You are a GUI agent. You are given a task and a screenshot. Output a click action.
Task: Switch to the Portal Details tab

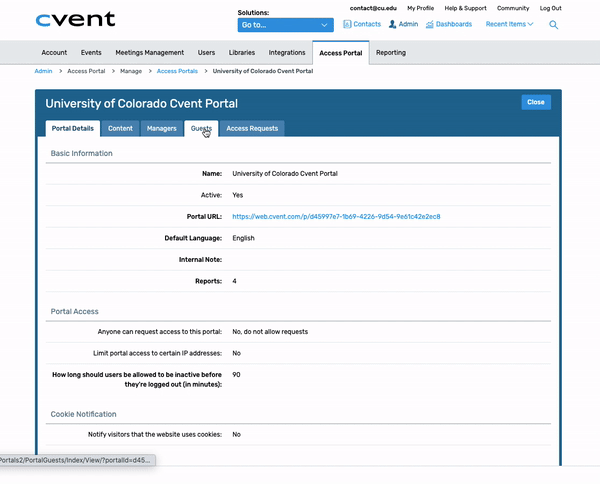pos(73,129)
